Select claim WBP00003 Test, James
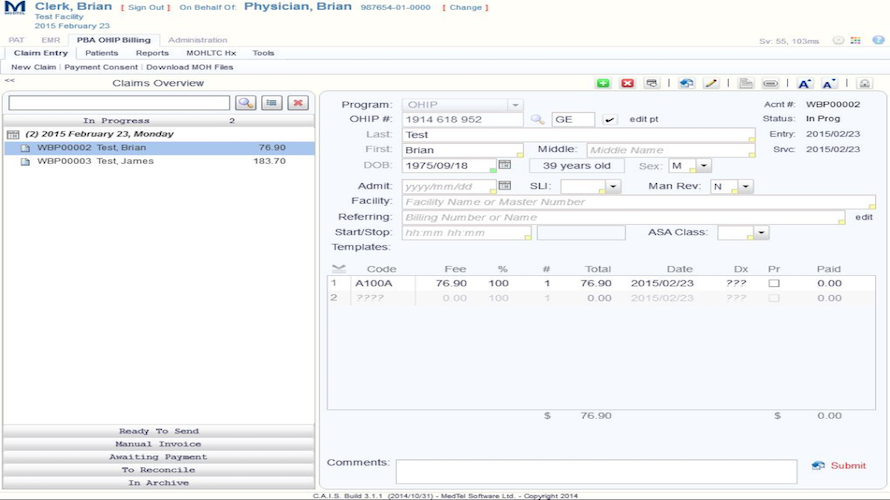The height and width of the screenshot is (500, 890). [x=159, y=161]
